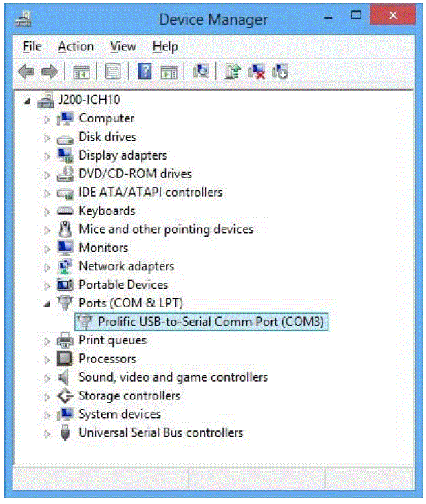
Task: Expand the DVD/CD-ROM drives category
Action: (47, 175)
